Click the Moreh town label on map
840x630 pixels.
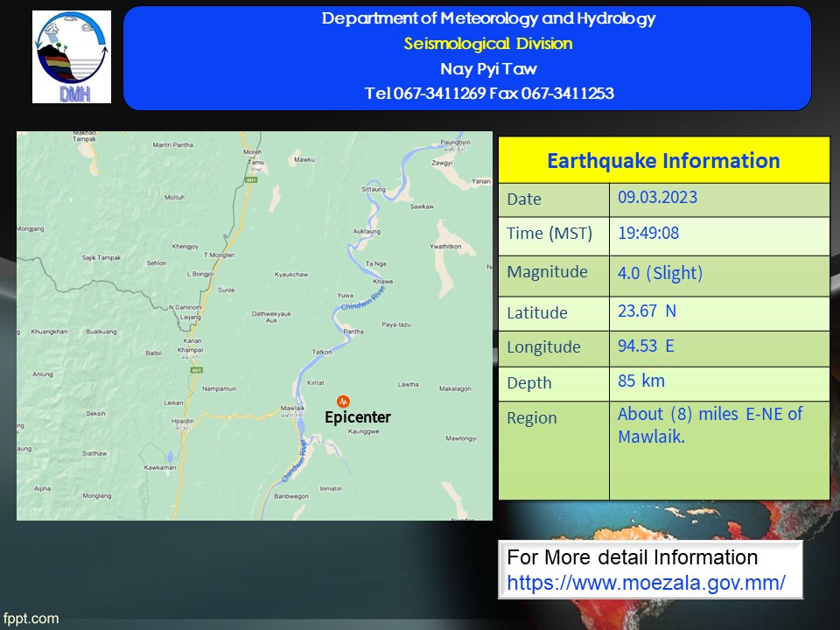[252, 152]
